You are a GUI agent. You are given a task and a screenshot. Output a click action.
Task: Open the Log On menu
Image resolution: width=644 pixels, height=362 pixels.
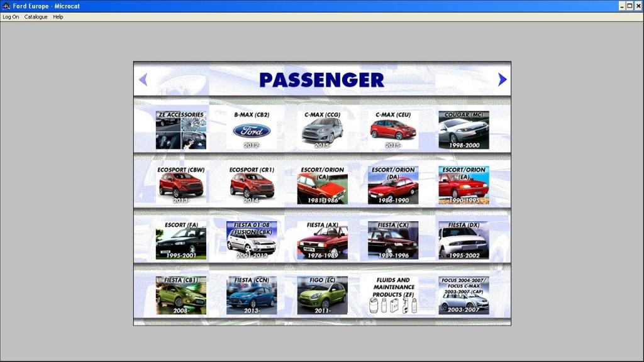(11, 17)
